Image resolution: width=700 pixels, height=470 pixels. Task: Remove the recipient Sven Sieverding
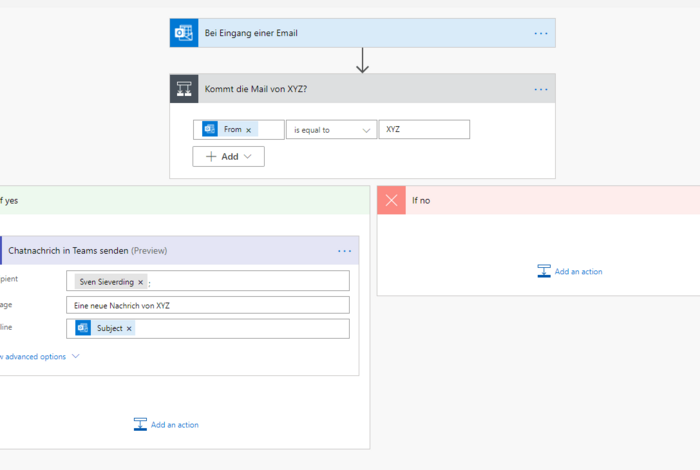[141, 282]
